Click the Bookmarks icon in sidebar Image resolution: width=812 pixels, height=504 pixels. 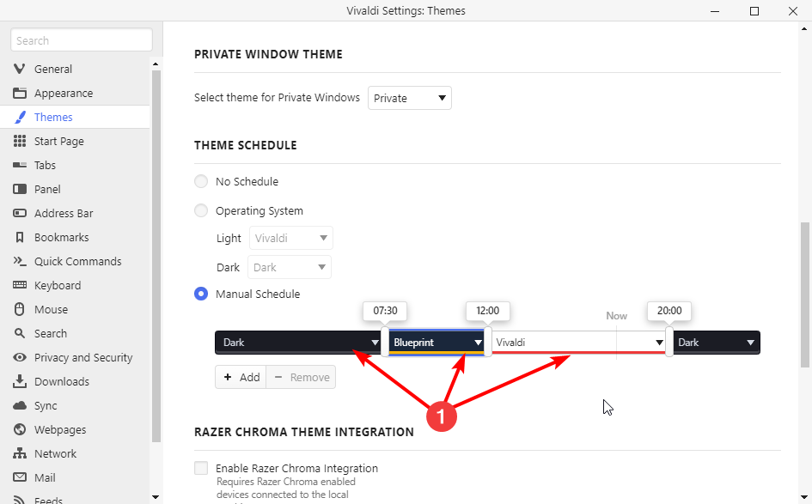point(20,237)
